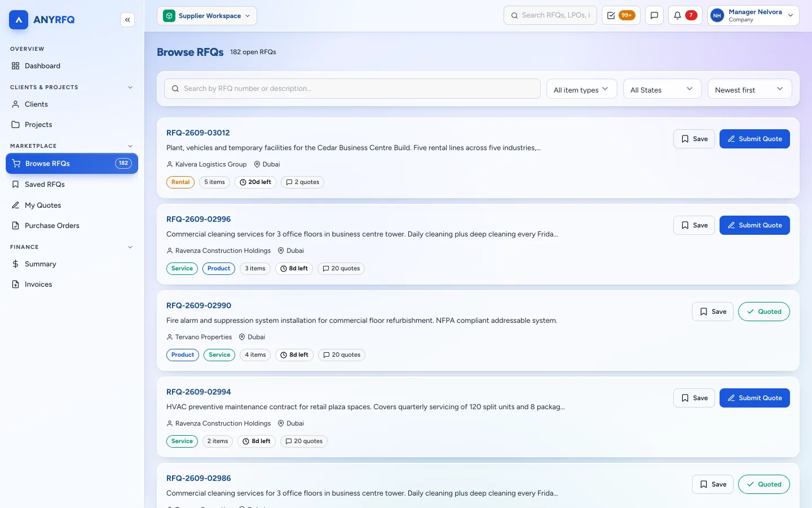Open the RFQ-2609-02990 title link
The height and width of the screenshot is (508, 812).
[198, 305]
